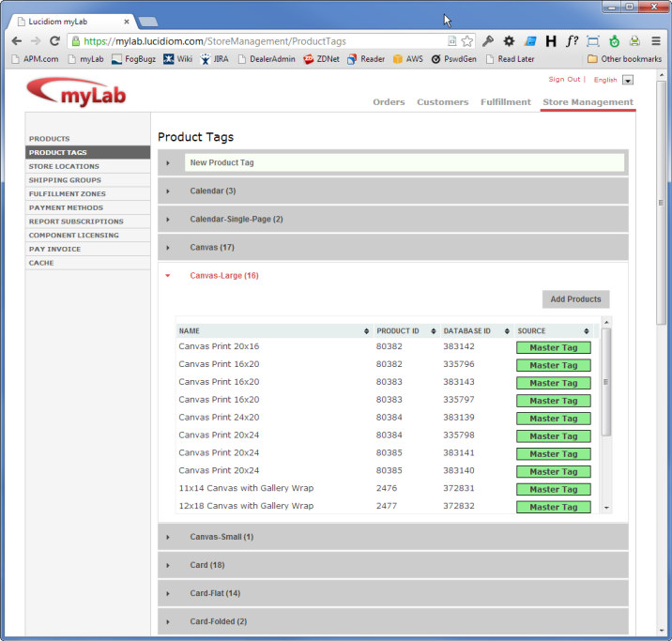Click the blue pages extension icon
Screen dimensions: 672x641
pos(530,41)
